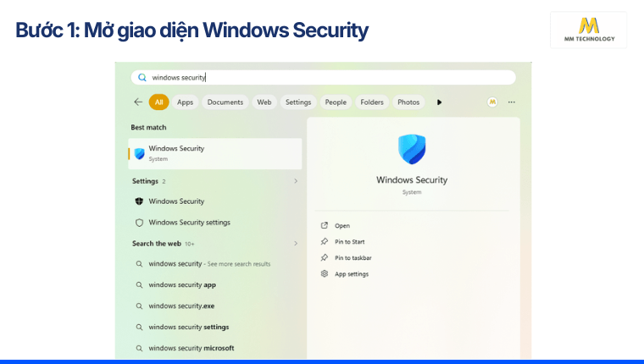Screen dimensions: 644x364
Task: Click the magnifier icon beside 'windows security.exe'
Action: (139, 306)
